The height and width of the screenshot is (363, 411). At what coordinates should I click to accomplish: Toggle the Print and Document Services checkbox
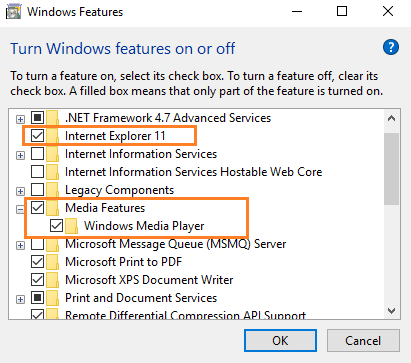coord(37,298)
